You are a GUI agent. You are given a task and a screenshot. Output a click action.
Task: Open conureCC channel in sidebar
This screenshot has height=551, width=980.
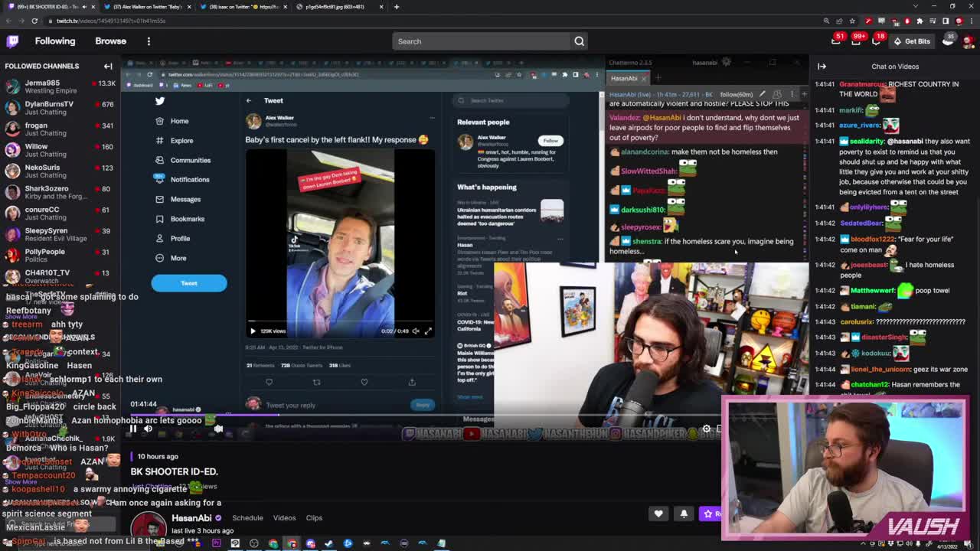60,213
